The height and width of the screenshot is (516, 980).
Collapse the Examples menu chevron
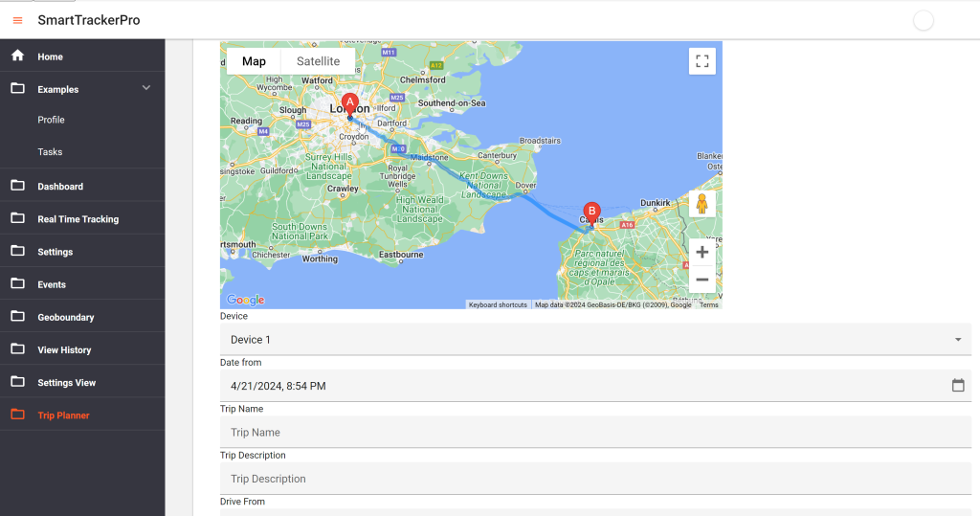[x=146, y=88]
